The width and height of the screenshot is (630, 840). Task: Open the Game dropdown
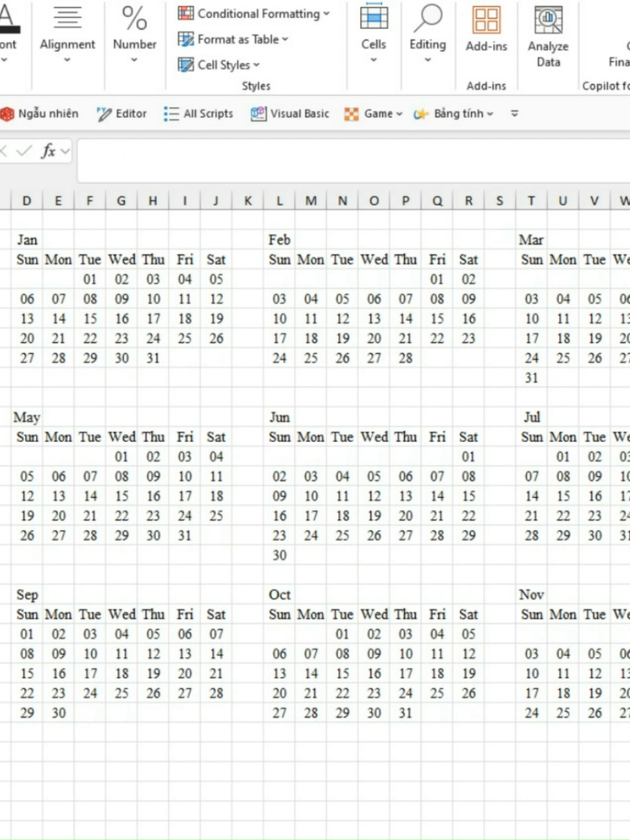pyautogui.click(x=373, y=114)
